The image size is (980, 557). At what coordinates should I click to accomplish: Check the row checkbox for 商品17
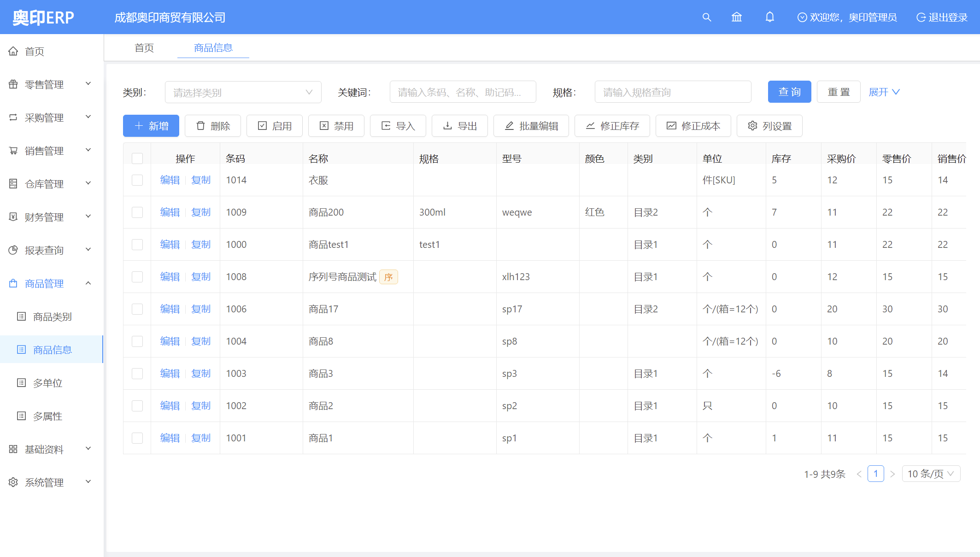(x=137, y=309)
